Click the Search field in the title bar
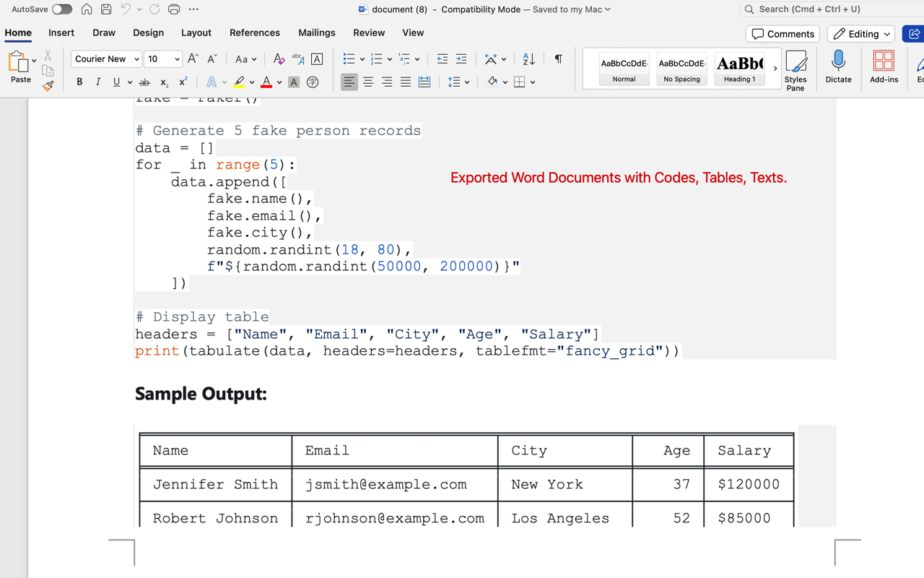Viewport: 924px width, 578px height. coord(832,9)
